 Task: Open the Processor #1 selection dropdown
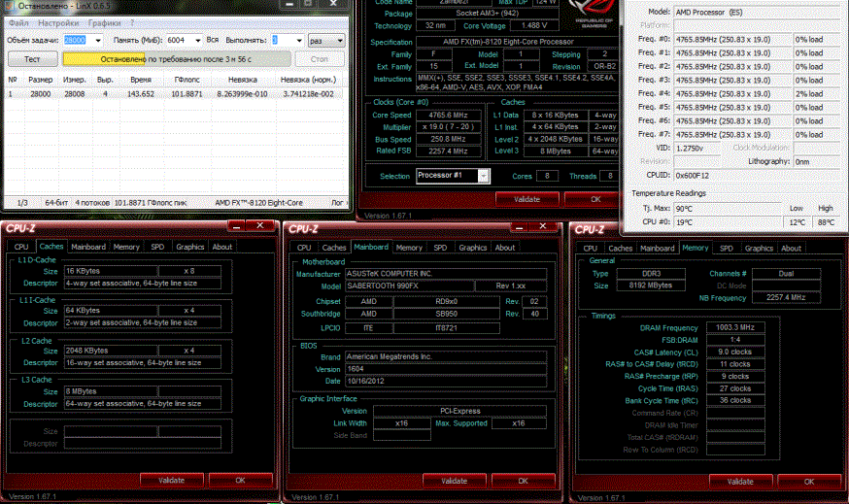click(x=484, y=176)
